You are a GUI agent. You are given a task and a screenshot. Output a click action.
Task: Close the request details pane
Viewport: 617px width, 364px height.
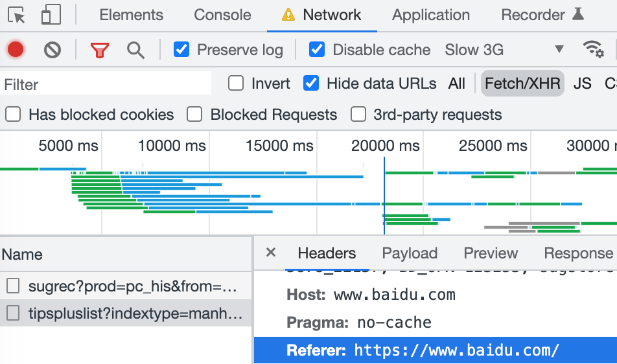tap(271, 253)
